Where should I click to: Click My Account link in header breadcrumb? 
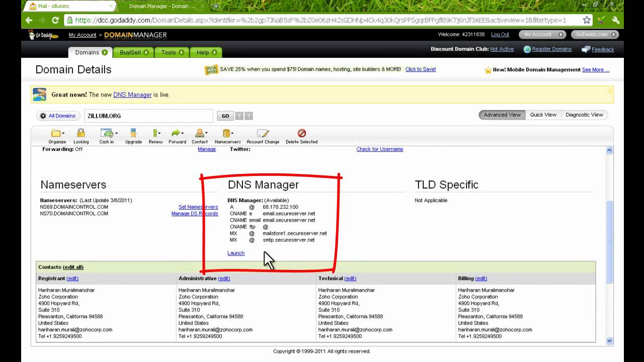83,35
